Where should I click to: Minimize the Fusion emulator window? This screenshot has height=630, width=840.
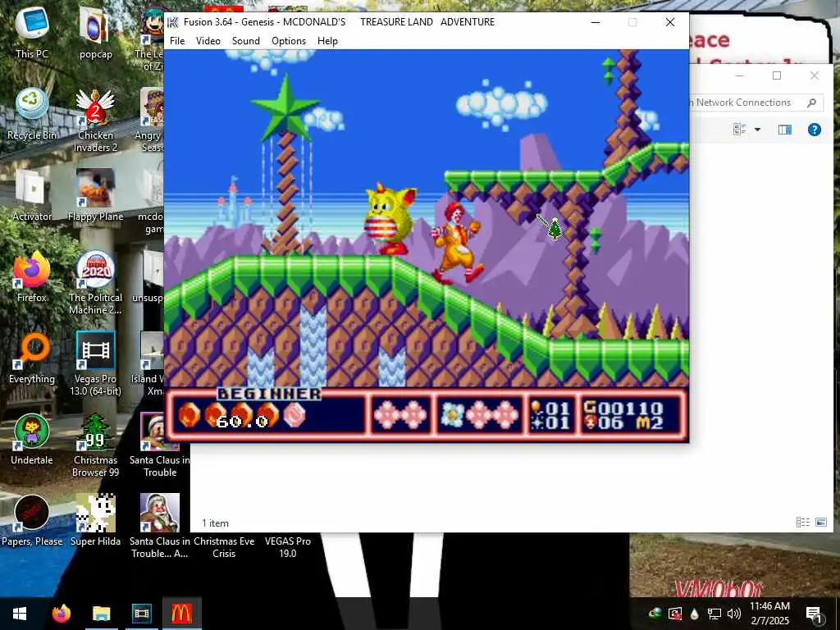point(596,22)
